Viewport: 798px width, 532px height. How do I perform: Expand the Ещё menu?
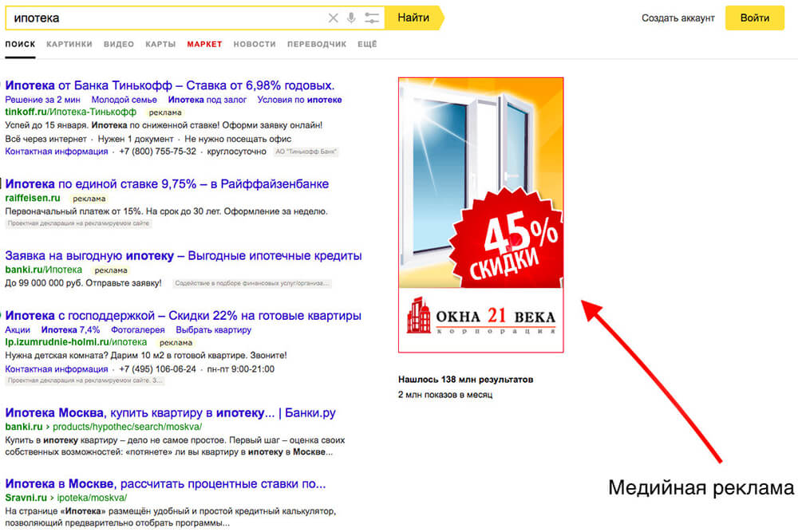pos(367,44)
